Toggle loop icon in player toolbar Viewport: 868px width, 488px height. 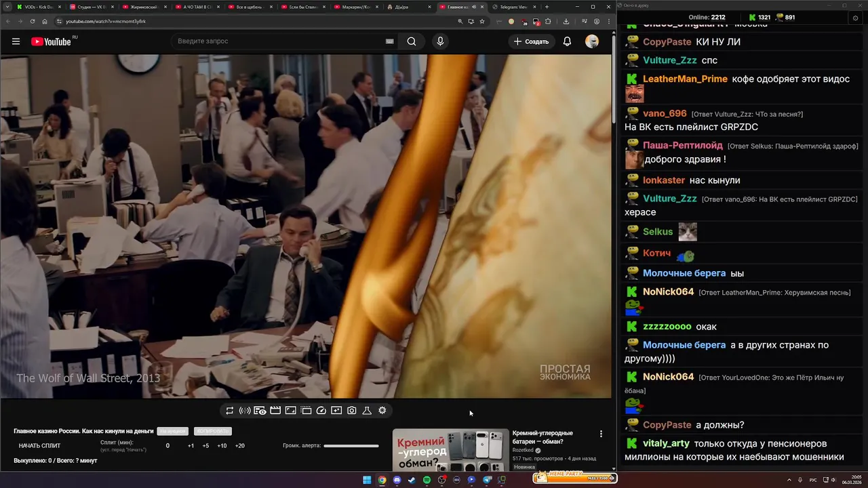(230, 410)
